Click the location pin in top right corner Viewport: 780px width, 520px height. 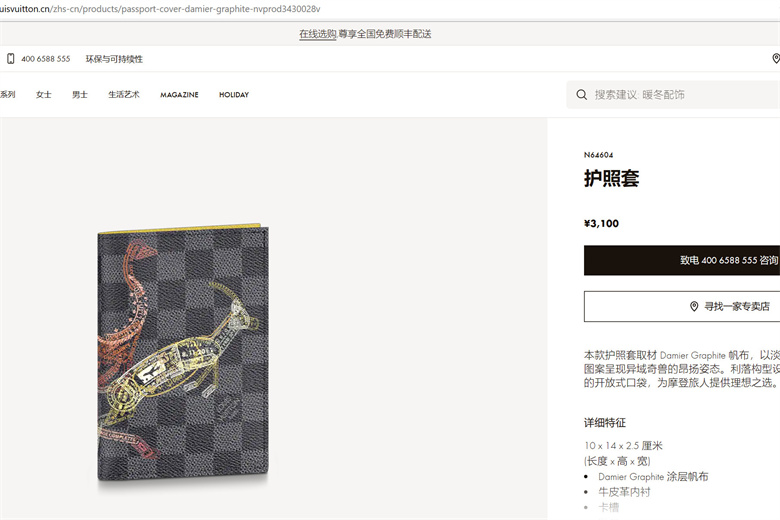776,59
